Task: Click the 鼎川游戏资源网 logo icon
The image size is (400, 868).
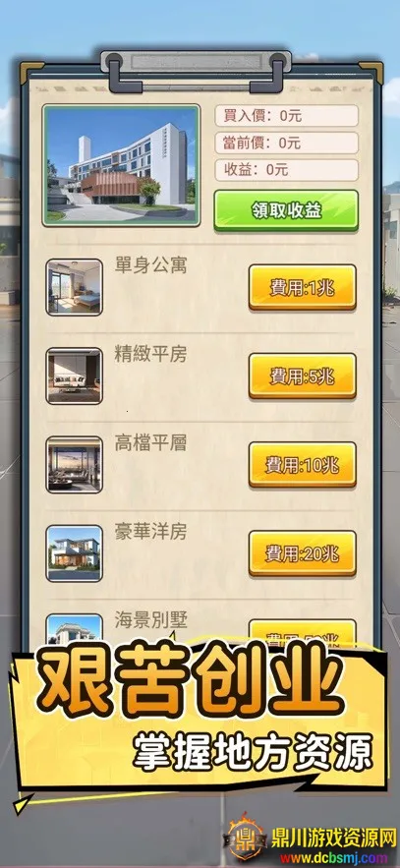Action: click(x=245, y=837)
